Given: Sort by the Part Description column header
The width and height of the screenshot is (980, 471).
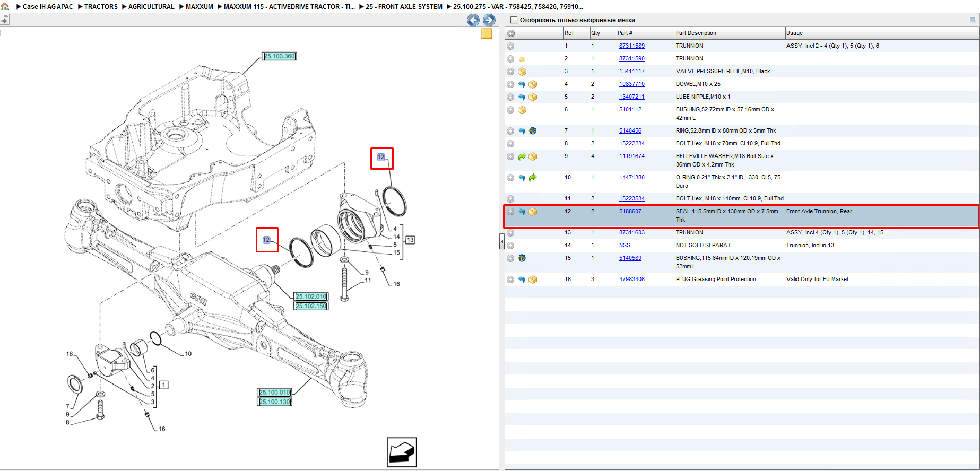Looking at the screenshot, I should (730, 33).
